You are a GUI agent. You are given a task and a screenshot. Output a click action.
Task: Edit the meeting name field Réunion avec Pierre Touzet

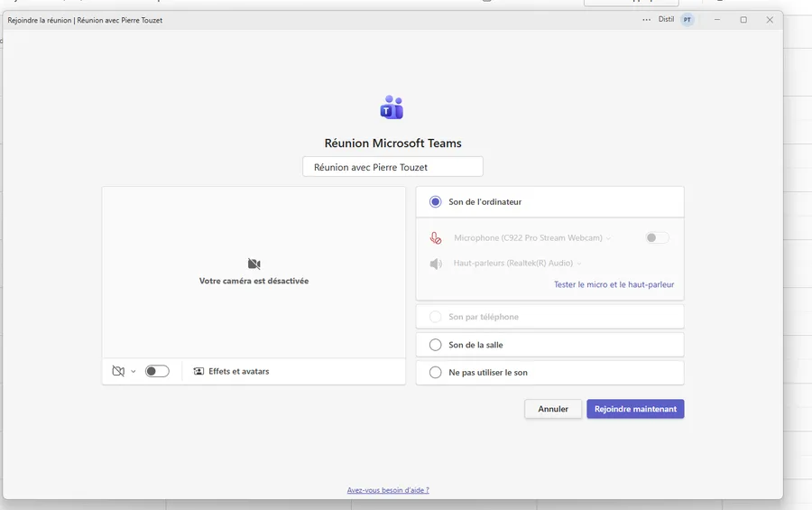392,167
